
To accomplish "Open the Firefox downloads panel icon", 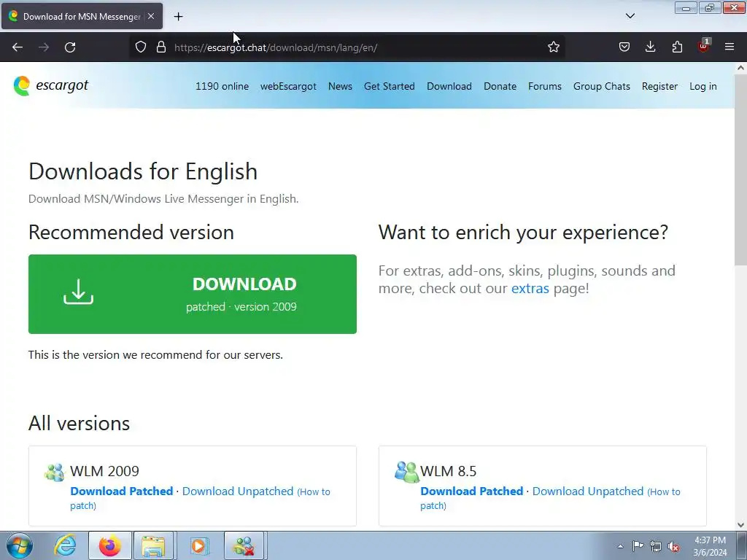I will (x=650, y=47).
